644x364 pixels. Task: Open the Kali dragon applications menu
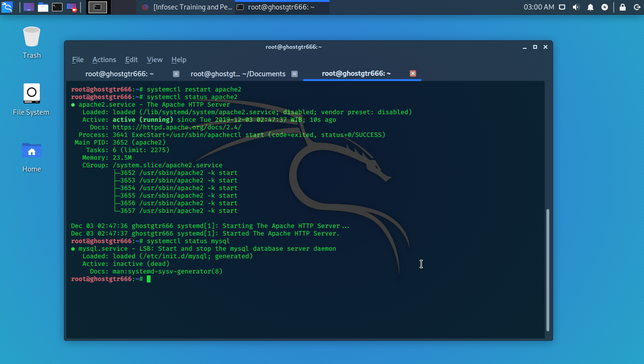[7, 7]
